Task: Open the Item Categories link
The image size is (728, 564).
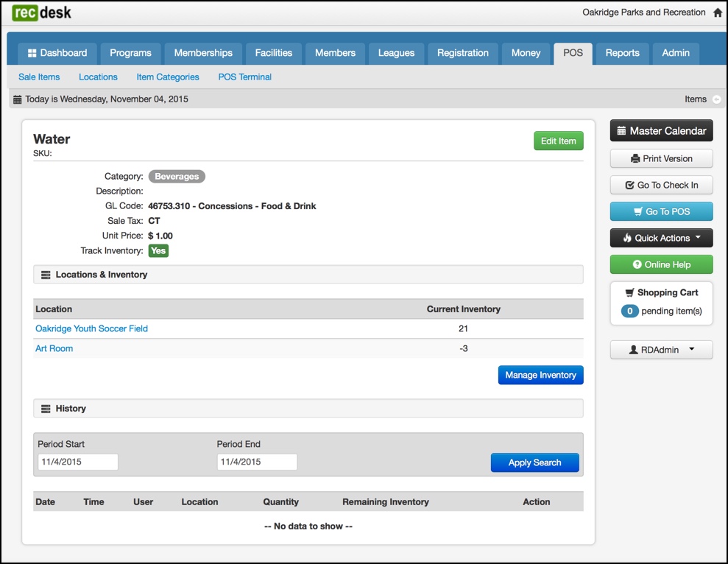Action: pyautogui.click(x=168, y=77)
